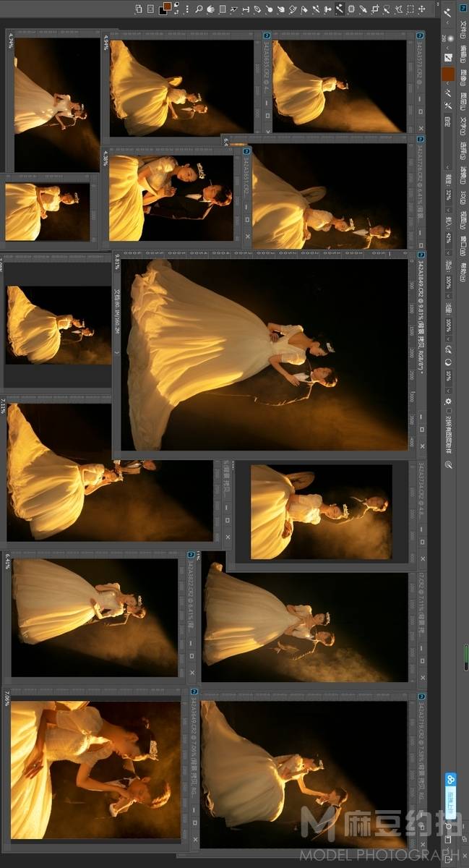
Task: Open the Edit Toolbar three-dots icon
Action: click(x=187, y=9)
